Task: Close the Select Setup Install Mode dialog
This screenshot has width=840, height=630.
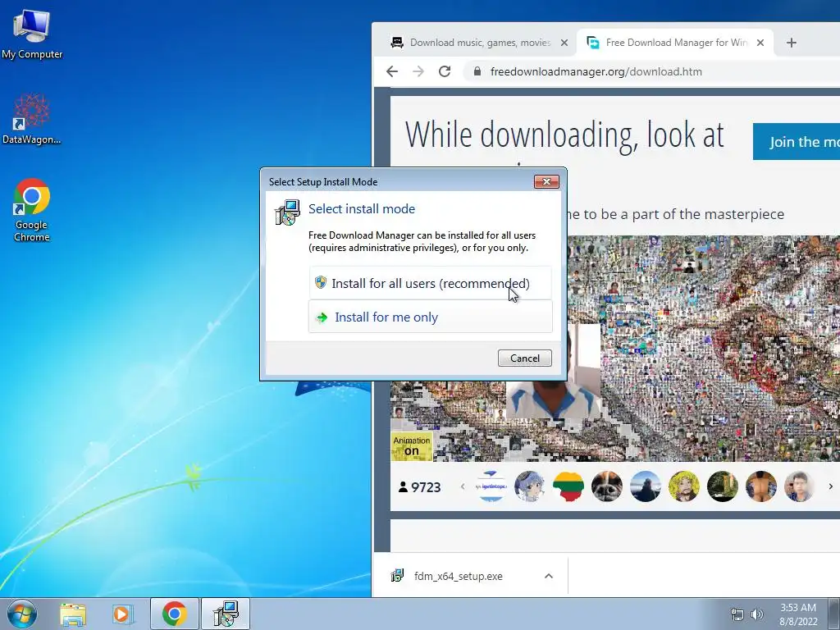Action: click(546, 181)
